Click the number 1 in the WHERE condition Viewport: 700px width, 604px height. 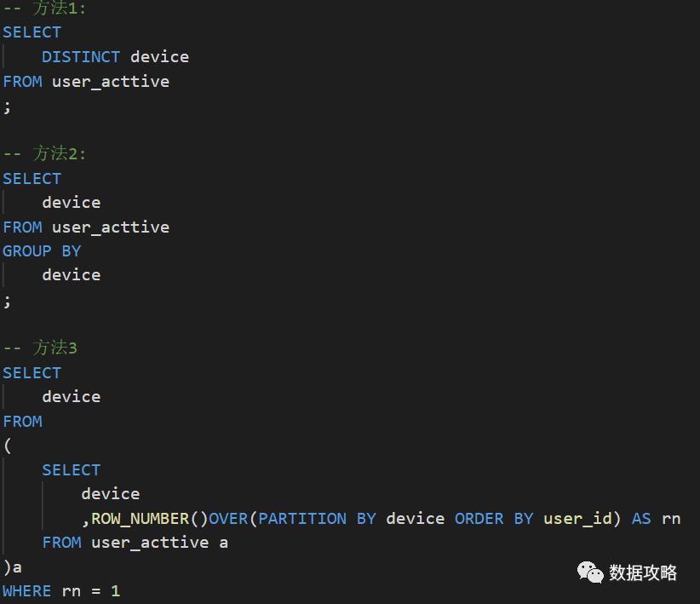115,590
